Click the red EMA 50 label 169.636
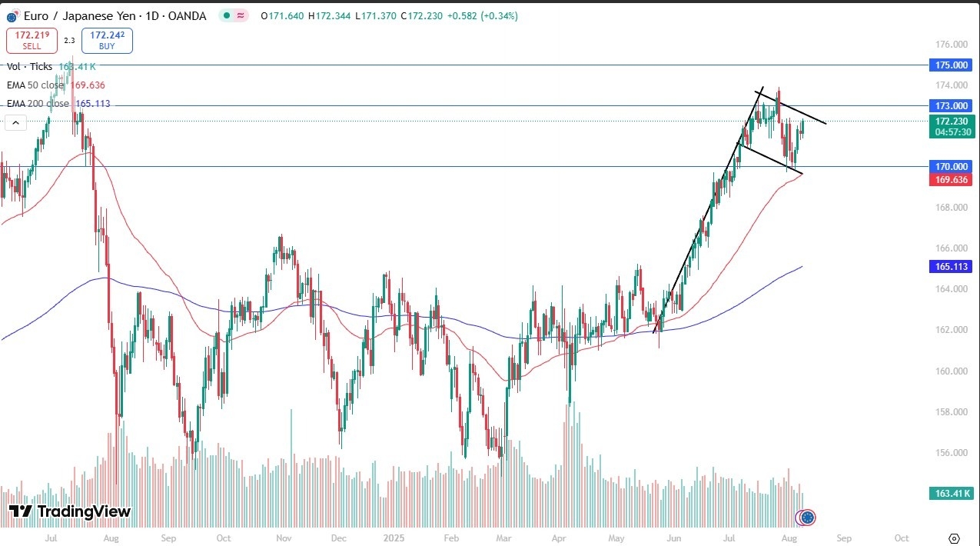Screen dimensions: 980x546 [x=952, y=180]
